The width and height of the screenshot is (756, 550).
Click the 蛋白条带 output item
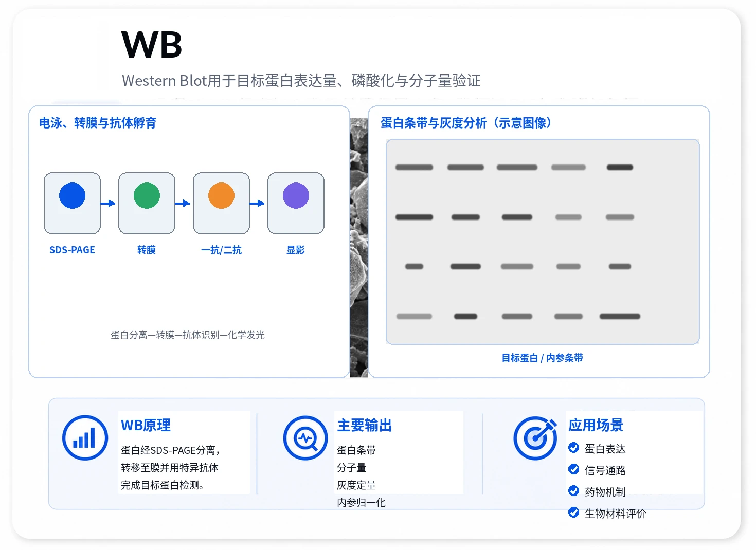point(356,450)
